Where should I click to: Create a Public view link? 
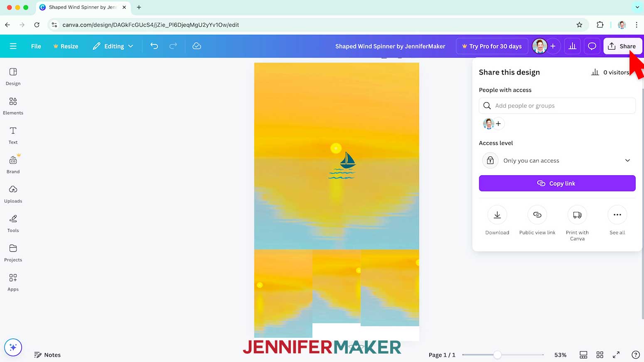pos(537,220)
